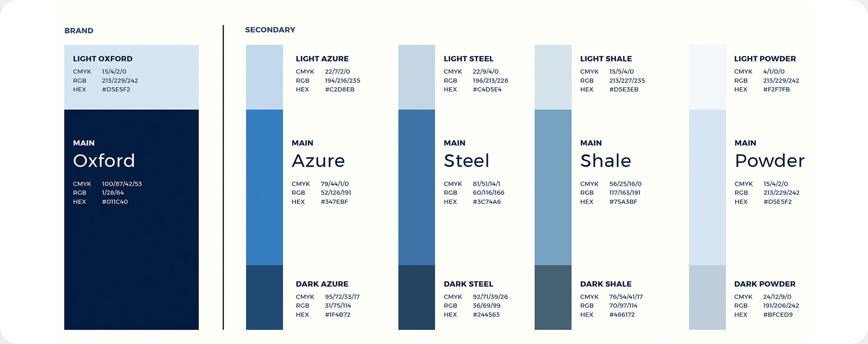Click the Light Oxford heading

pyautogui.click(x=103, y=59)
